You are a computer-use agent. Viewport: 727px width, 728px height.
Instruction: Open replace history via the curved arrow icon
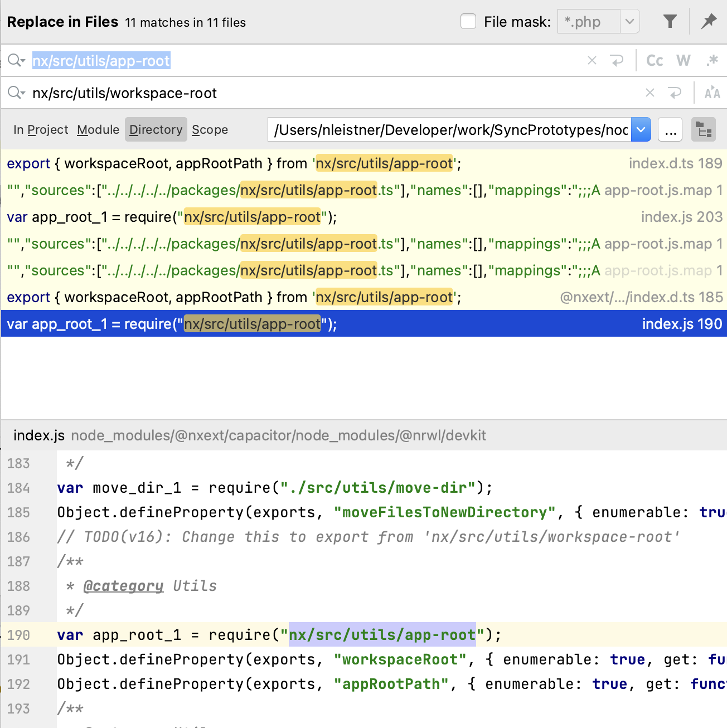coord(675,93)
